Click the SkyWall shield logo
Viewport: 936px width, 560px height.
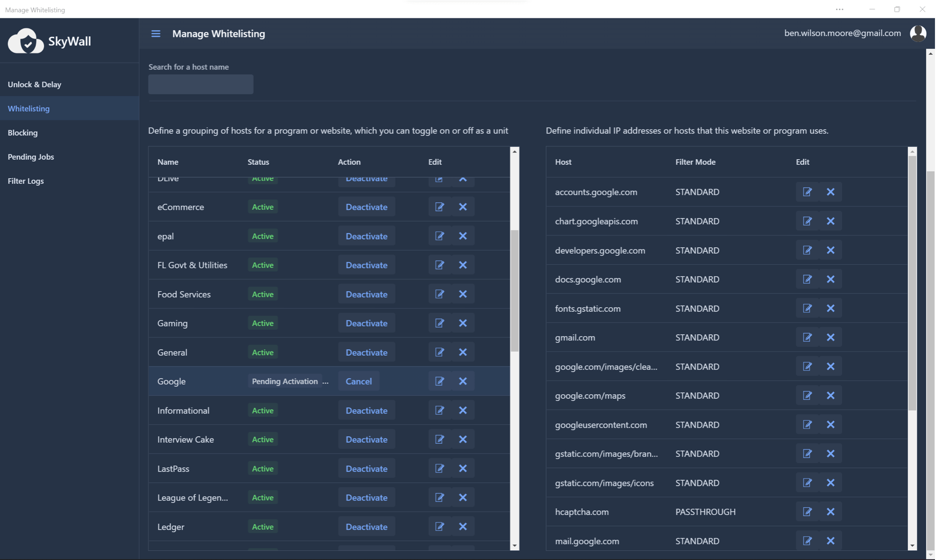coord(26,41)
